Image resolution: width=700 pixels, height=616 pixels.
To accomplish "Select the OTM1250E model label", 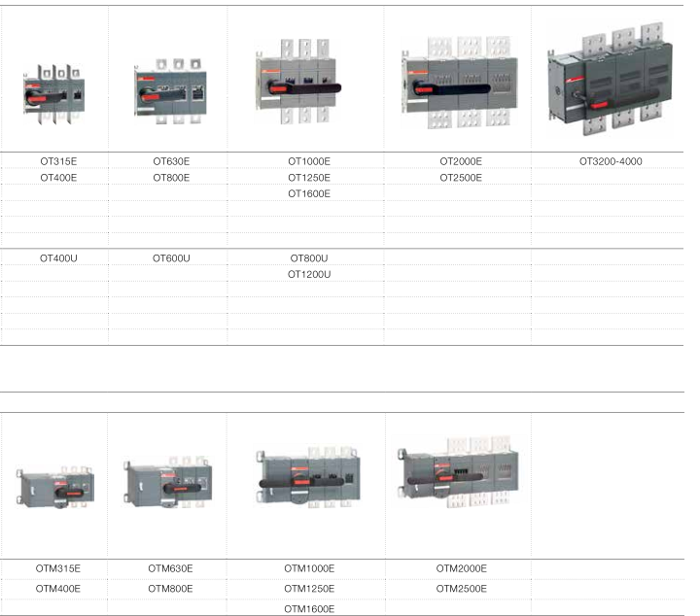I will [309, 589].
